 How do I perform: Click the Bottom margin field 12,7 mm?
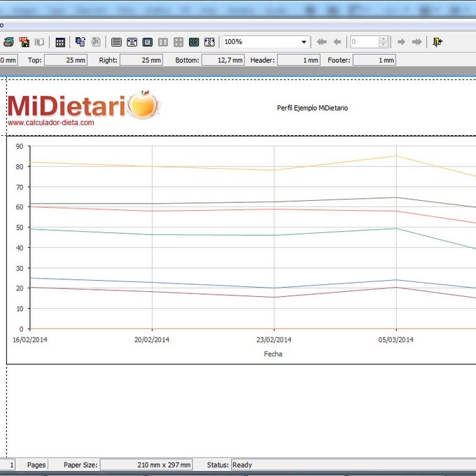point(223,60)
